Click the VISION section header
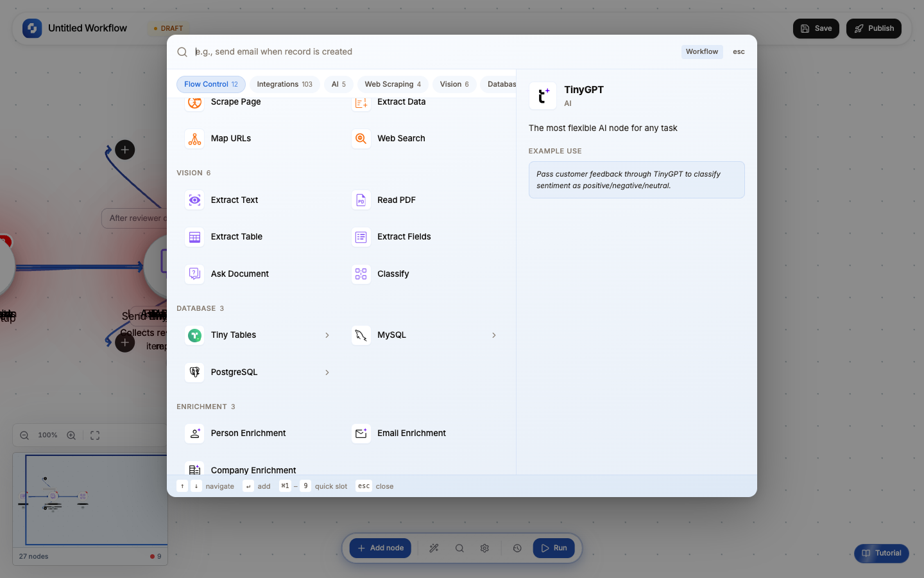 tap(193, 173)
